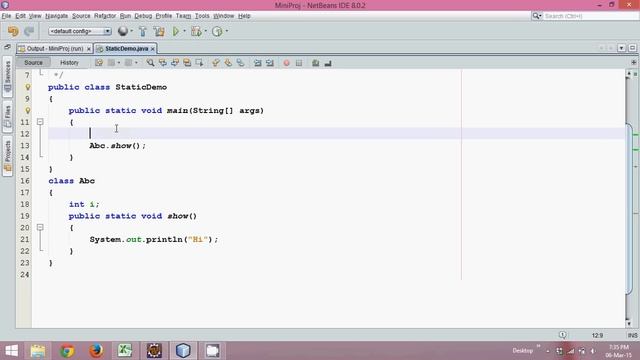Click the globe browser icon
Screen dimensions: 640x360
tap(122, 31)
